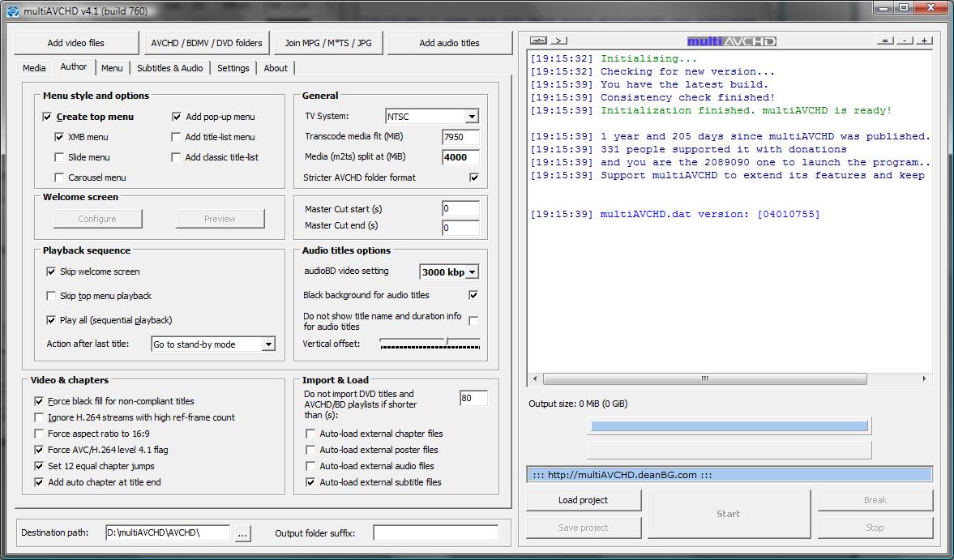This screenshot has height=560, width=954.
Task: Switch to the Menu tab
Action: click(x=112, y=68)
